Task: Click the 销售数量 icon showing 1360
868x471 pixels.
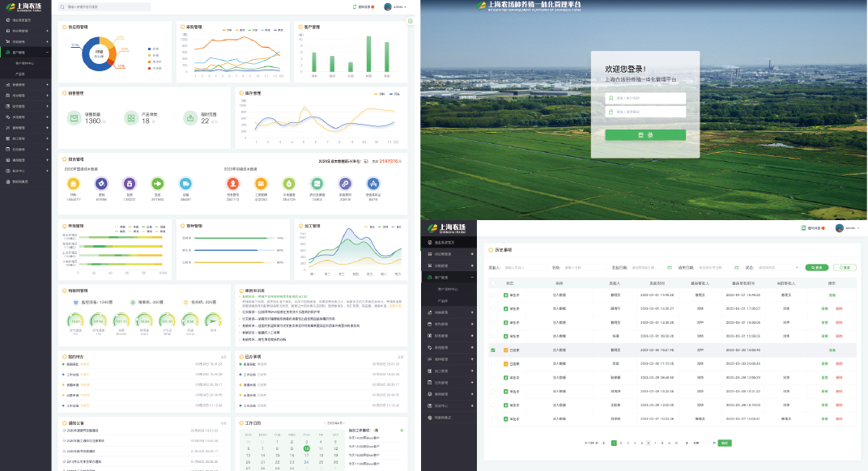Action: 74,118
